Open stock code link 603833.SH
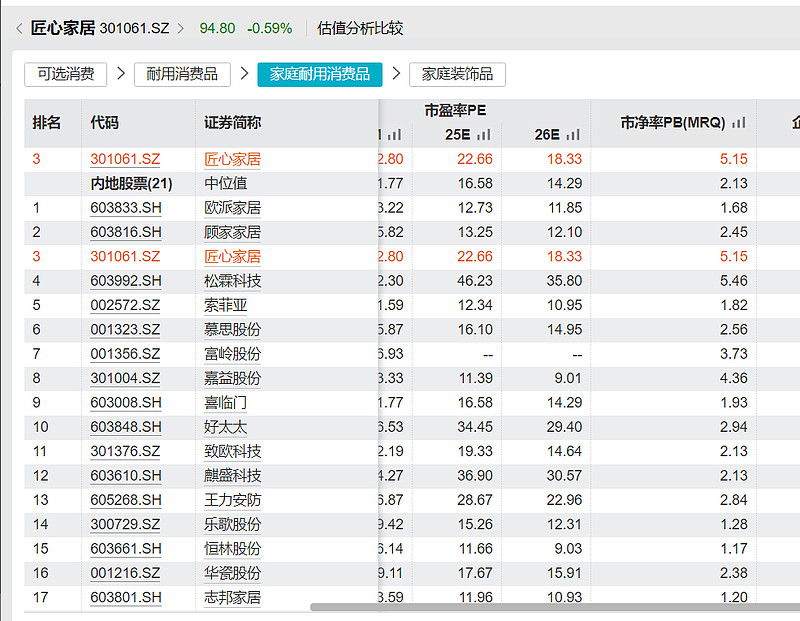 click(125, 208)
